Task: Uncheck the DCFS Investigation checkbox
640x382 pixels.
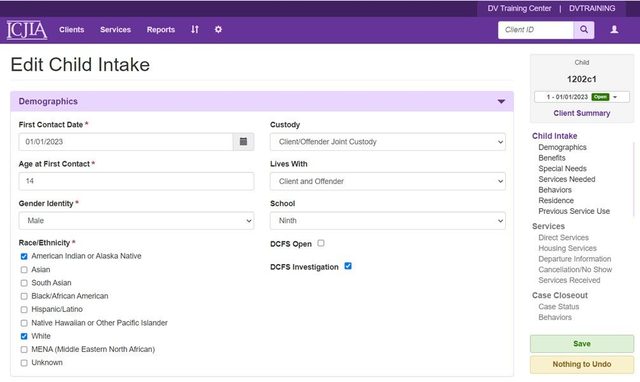Action: click(x=348, y=266)
